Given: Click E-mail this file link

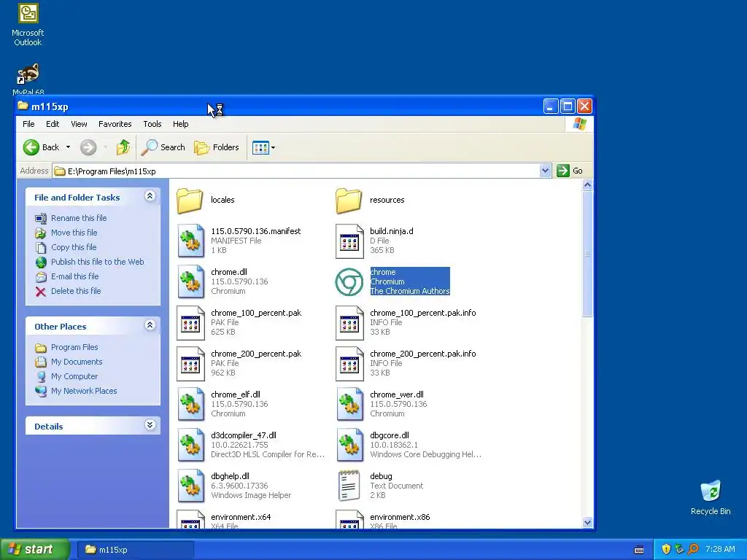Looking at the screenshot, I should coord(75,276).
